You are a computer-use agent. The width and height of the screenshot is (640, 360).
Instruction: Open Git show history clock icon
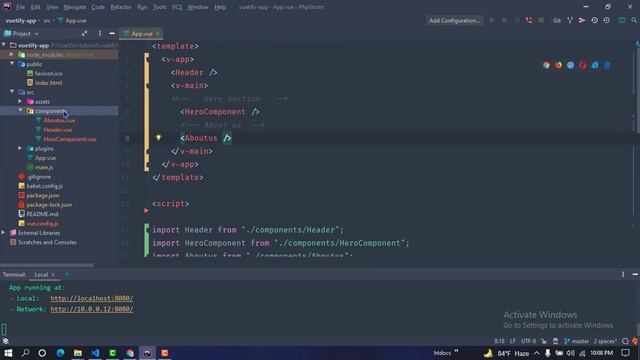[x=594, y=20]
